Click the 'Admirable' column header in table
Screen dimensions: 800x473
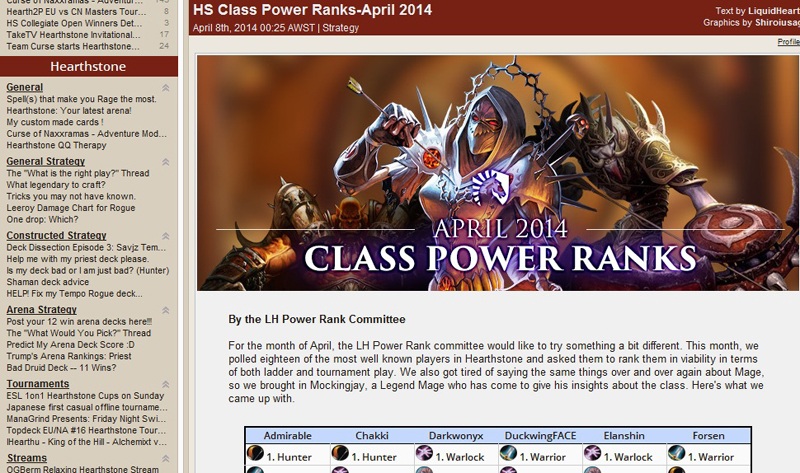pos(287,436)
